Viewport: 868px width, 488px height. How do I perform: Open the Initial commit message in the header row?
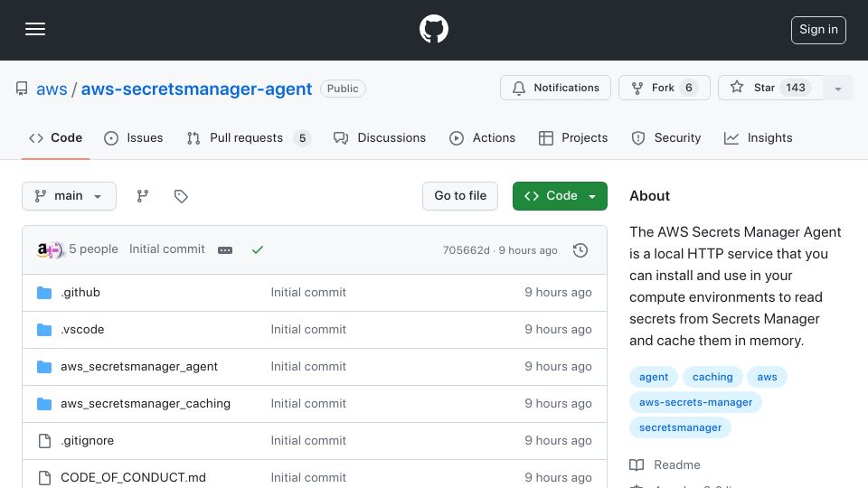(x=167, y=249)
